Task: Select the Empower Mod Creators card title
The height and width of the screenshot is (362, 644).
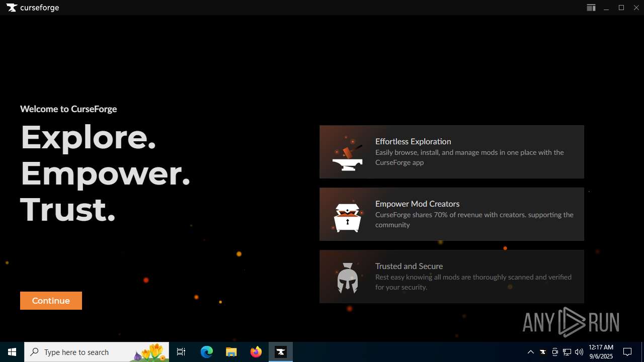Action: [418, 204]
